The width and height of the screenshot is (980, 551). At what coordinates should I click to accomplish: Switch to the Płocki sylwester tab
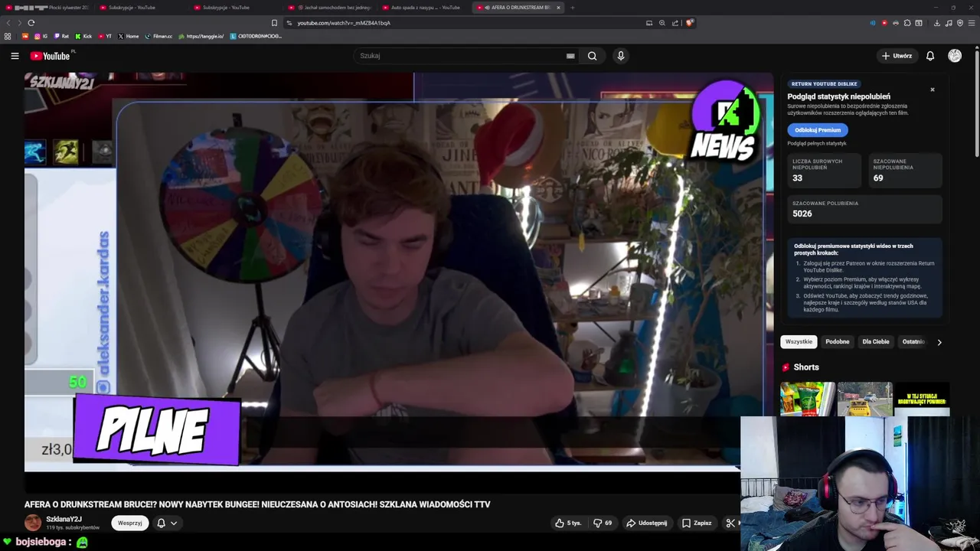[47, 7]
